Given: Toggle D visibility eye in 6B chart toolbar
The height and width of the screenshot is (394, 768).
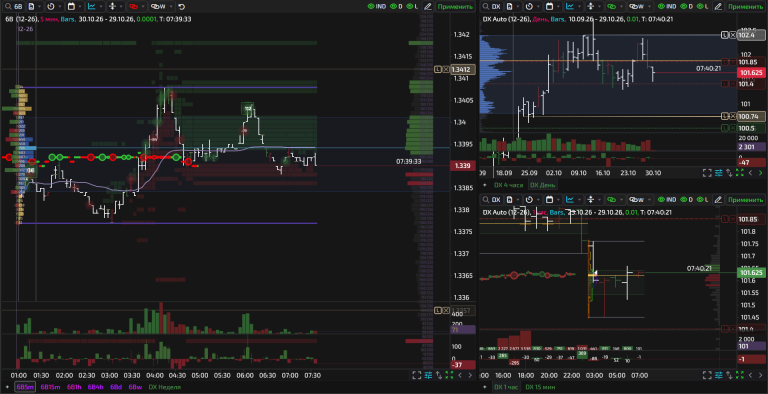Looking at the screenshot, I should pyautogui.click(x=393, y=7).
